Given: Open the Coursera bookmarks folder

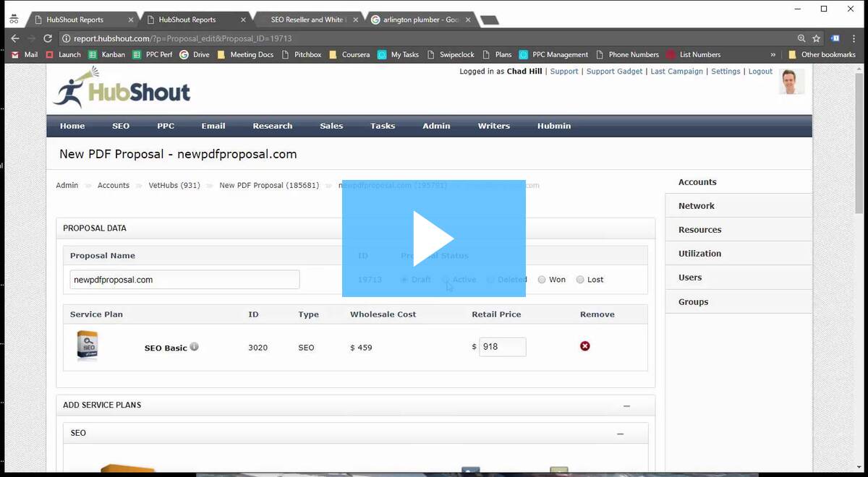Looking at the screenshot, I should point(349,54).
